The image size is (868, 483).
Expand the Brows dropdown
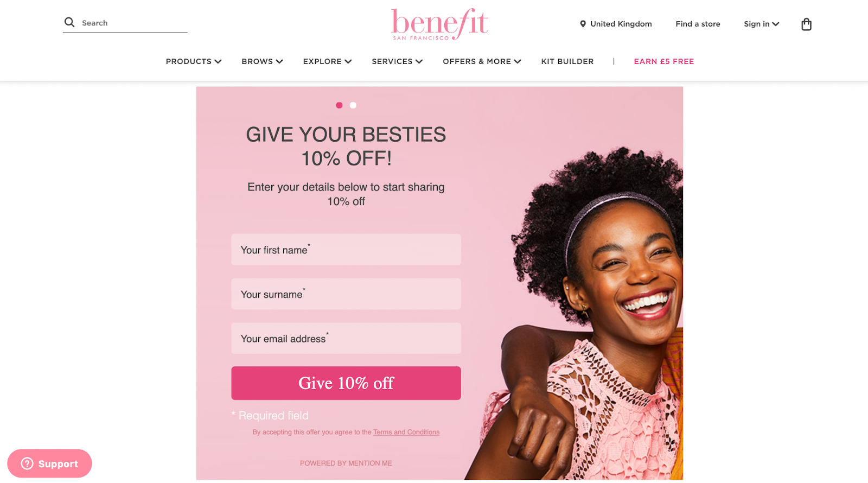tap(262, 61)
